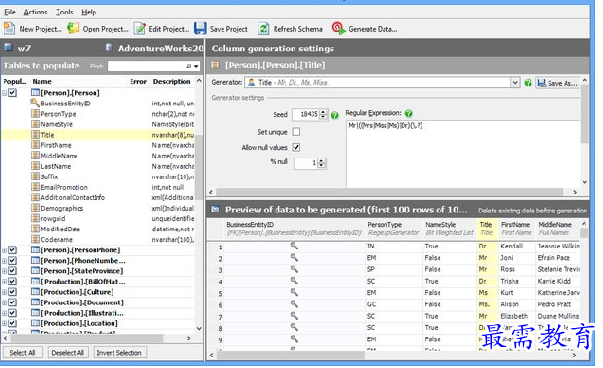The width and height of the screenshot is (603, 368).
Task: Click the Edit Project pencil icon
Action: click(x=140, y=28)
